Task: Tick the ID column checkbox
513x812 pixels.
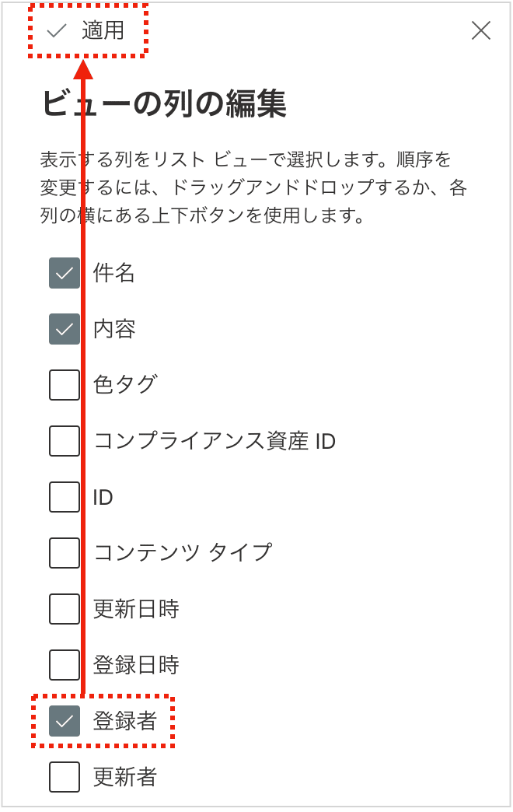Action: 65,497
